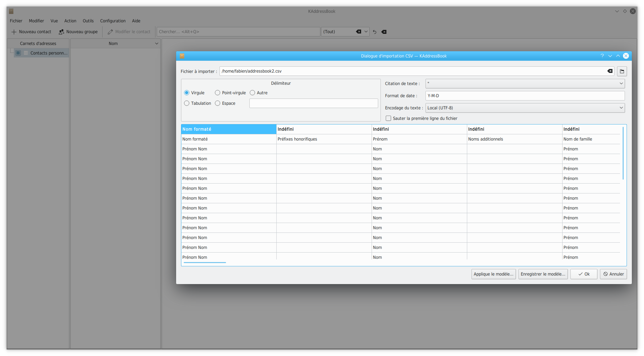Click vertical scrollbar of preview table
The image size is (644, 356).
[x=623, y=154]
